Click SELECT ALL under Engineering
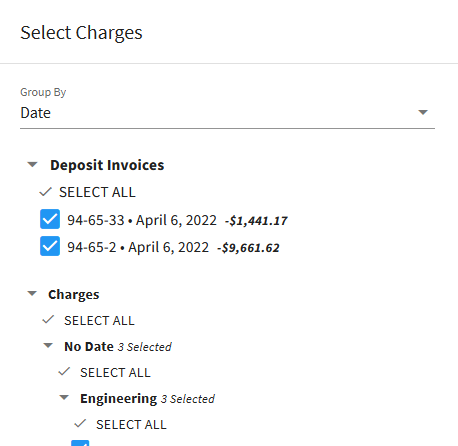The image size is (458, 446). coord(131,425)
